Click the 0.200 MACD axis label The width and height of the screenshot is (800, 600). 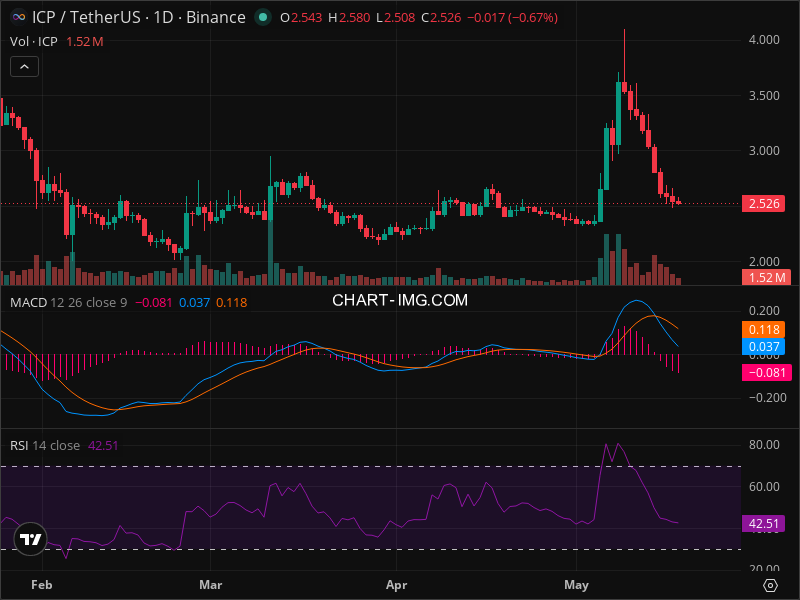point(764,311)
